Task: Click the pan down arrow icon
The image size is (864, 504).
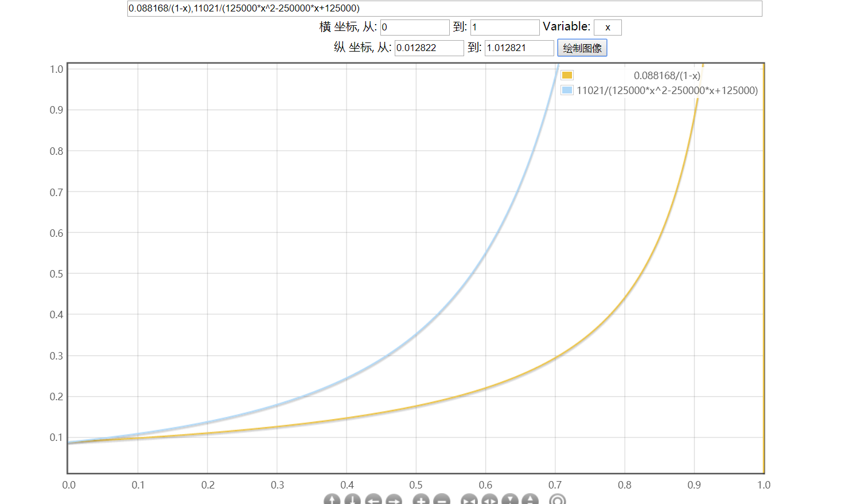Action: [352, 500]
